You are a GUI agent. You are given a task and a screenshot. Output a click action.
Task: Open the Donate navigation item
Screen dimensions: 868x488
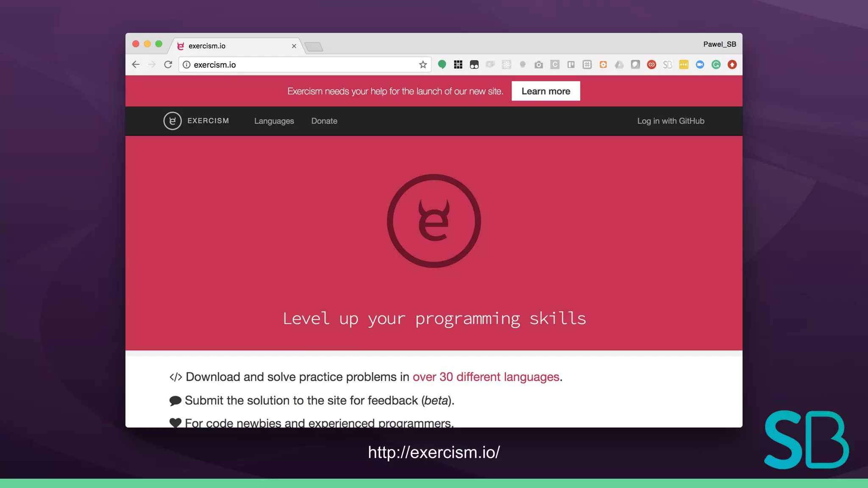(x=324, y=121)
